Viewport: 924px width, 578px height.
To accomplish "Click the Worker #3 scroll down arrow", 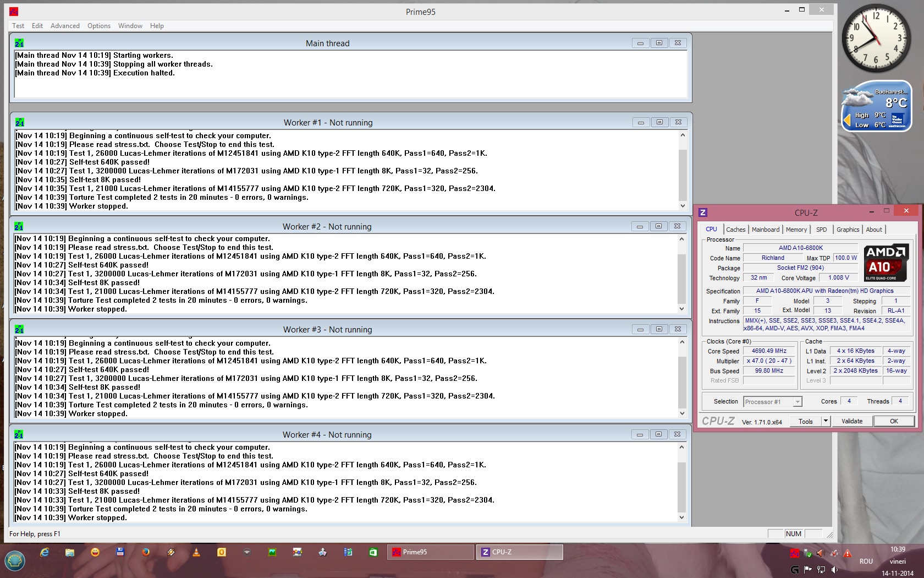I will pos(682,413).
